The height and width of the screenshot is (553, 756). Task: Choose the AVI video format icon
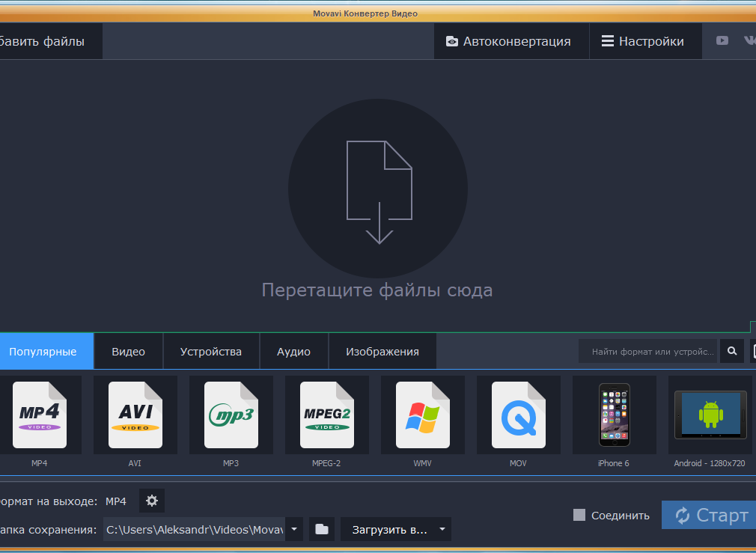point(135,415)
